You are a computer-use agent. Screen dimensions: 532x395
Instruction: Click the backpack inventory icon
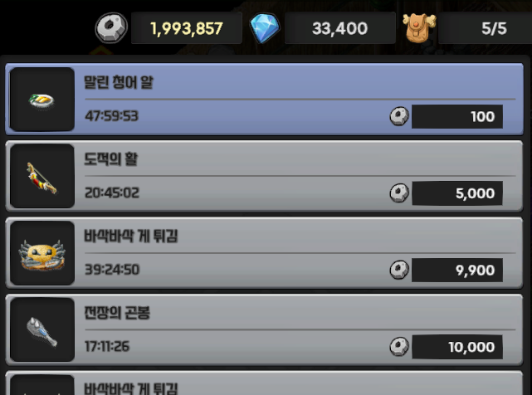point(419,28)
